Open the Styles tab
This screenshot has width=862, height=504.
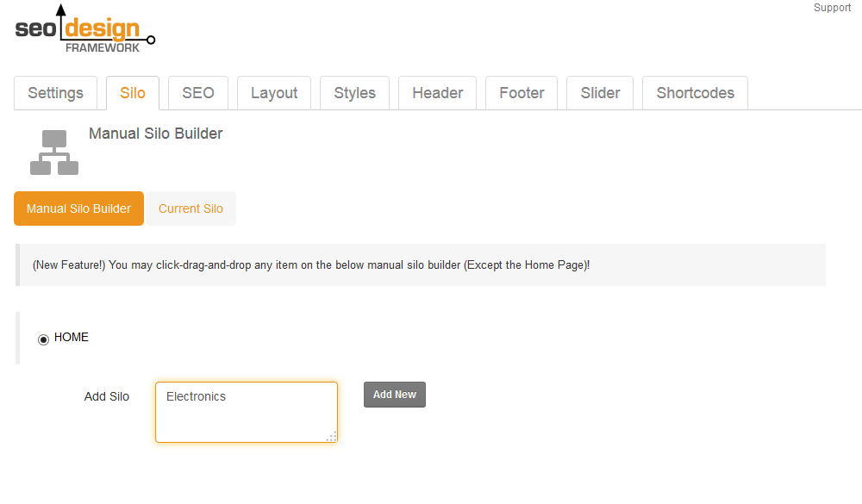[354, 93]
